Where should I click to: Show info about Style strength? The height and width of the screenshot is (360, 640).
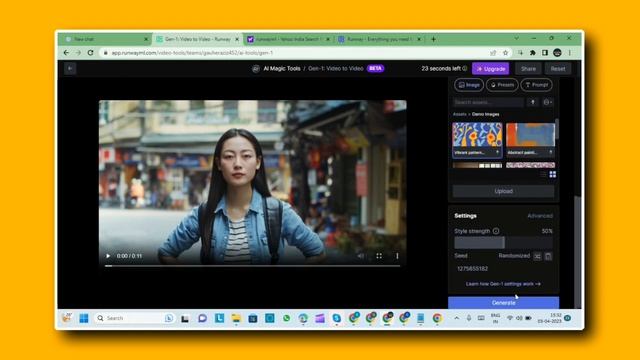coord(496,231)
